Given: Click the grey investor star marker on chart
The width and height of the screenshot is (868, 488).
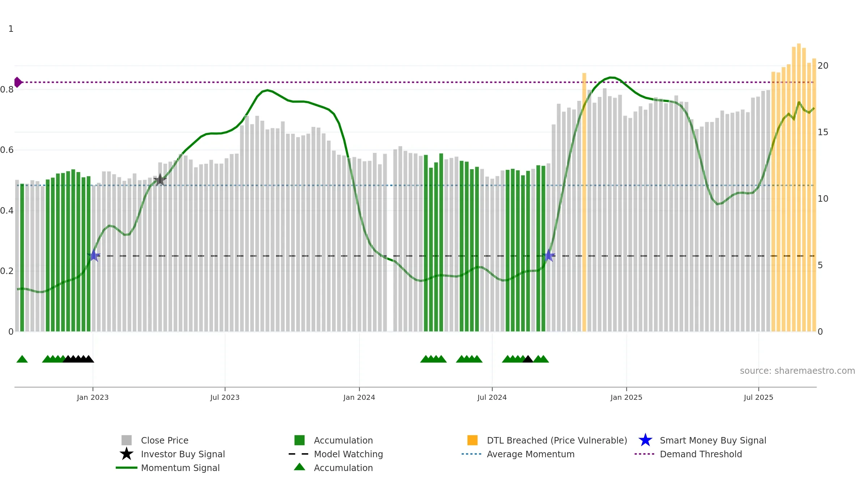Looking at the screenshot, I should tap(160, 180).
